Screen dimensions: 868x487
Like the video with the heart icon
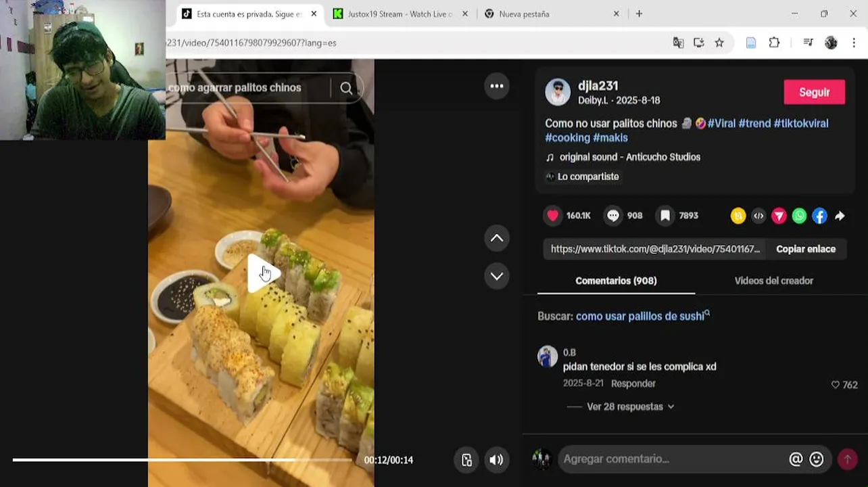tap(553, 216)
